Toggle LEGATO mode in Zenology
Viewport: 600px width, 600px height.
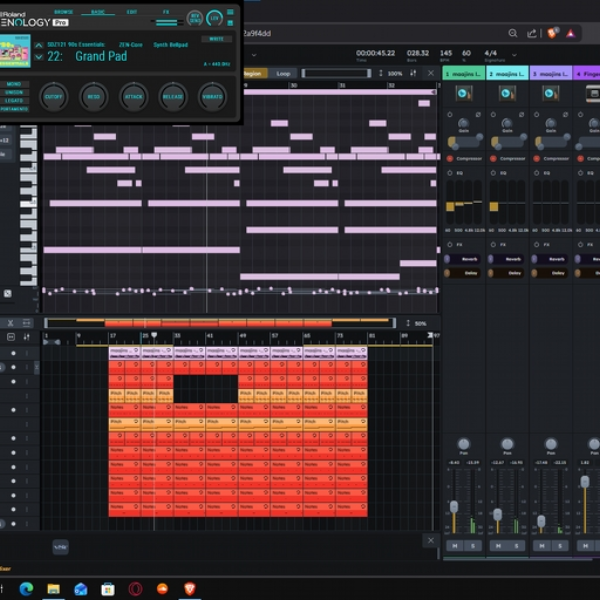point(14,101)
